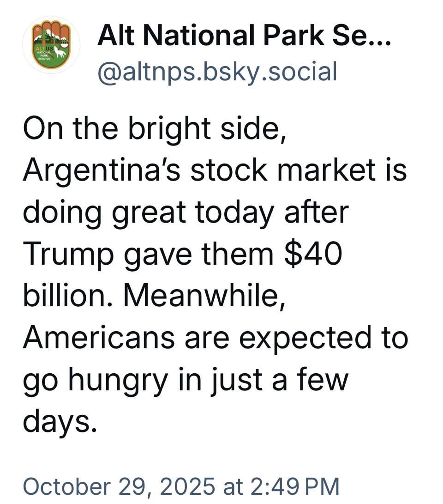Click the Alt National Park Service avatar

51,44
